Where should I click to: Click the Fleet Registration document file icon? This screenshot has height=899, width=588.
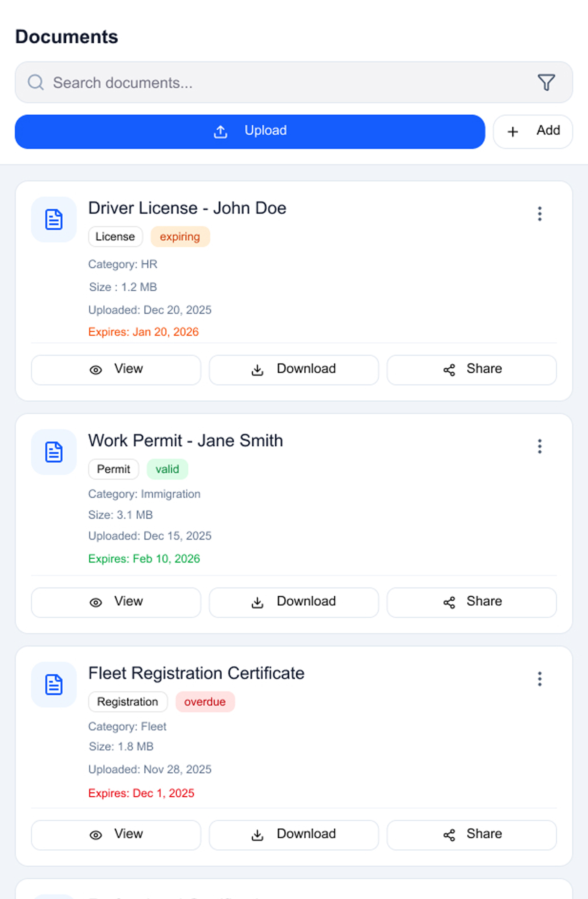click(x=54, y=685)
